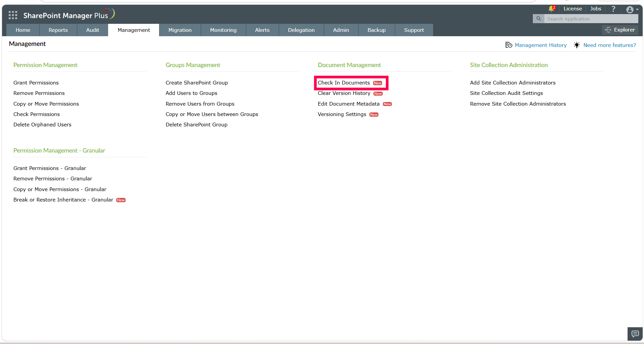Click the notification bell icon
644x344 pixels.
[x=551, y=9]
